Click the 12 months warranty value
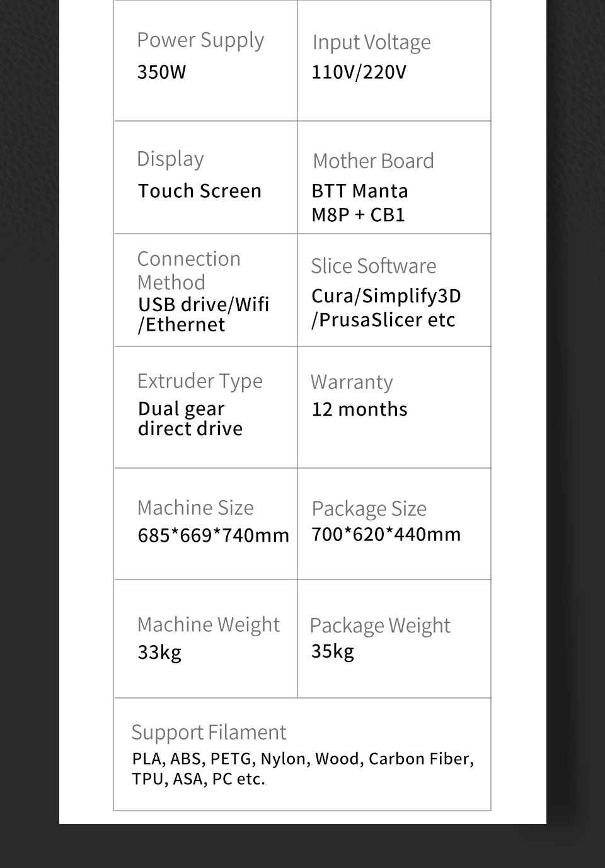The height and width of the screenshot is (868, 605). [359, 409]
